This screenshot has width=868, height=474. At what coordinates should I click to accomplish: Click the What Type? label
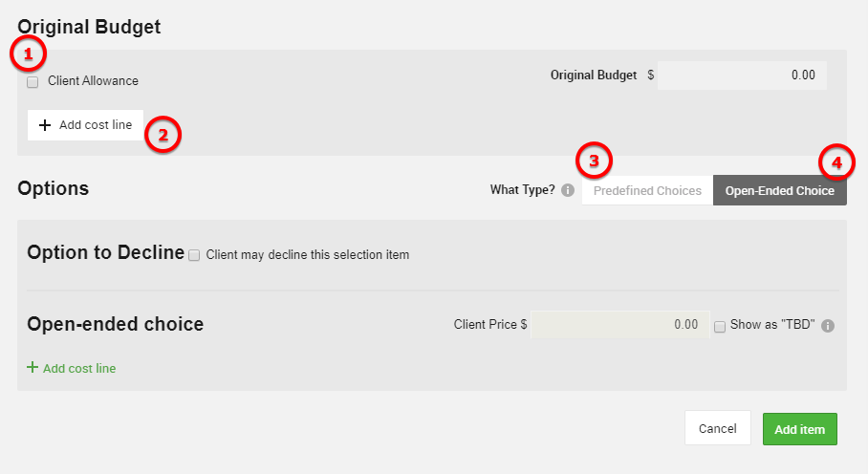522,190
